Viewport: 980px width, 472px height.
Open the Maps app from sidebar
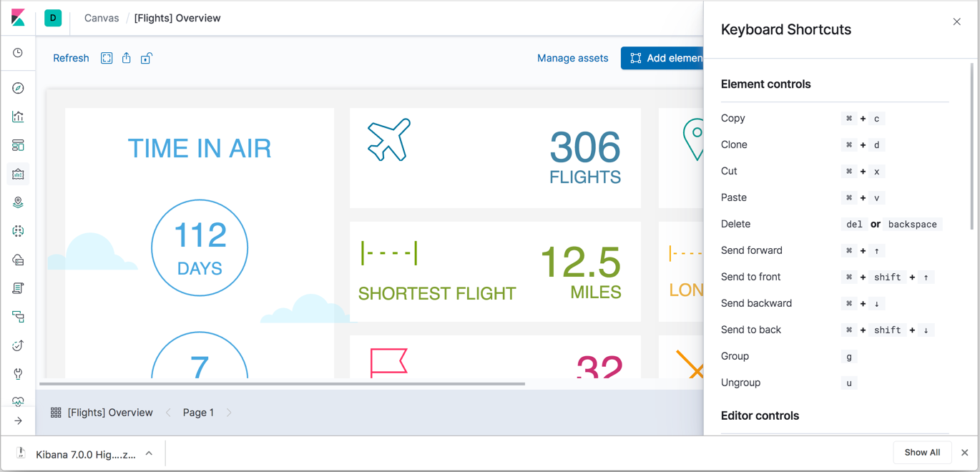pos(18,202)
